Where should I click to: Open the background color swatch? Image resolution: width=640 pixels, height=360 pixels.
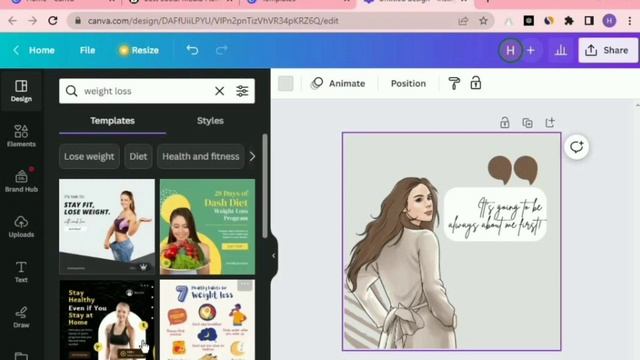[286, 83]
